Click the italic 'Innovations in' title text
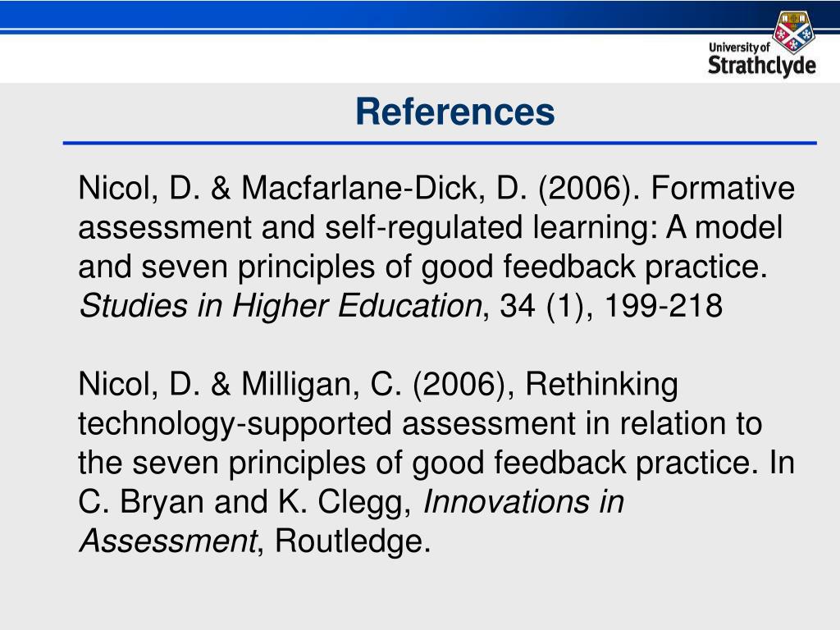840x630 pixels. pyautogui.click(x=523, y=502)
